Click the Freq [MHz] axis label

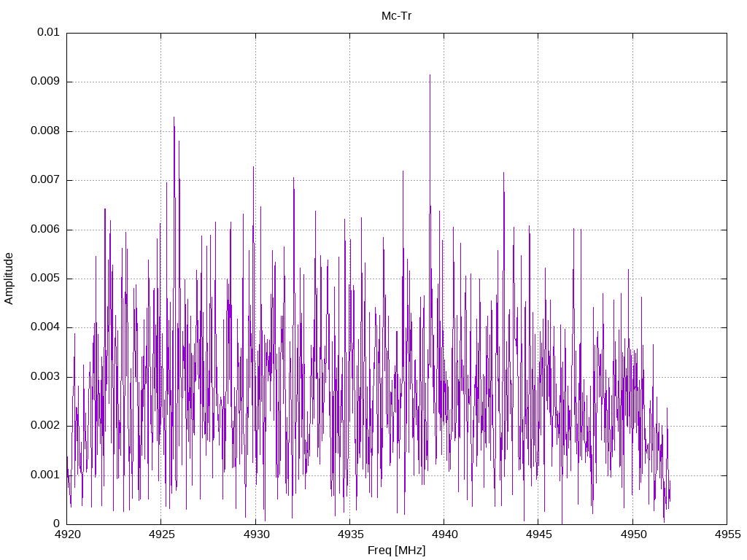(x=396, y=551)
